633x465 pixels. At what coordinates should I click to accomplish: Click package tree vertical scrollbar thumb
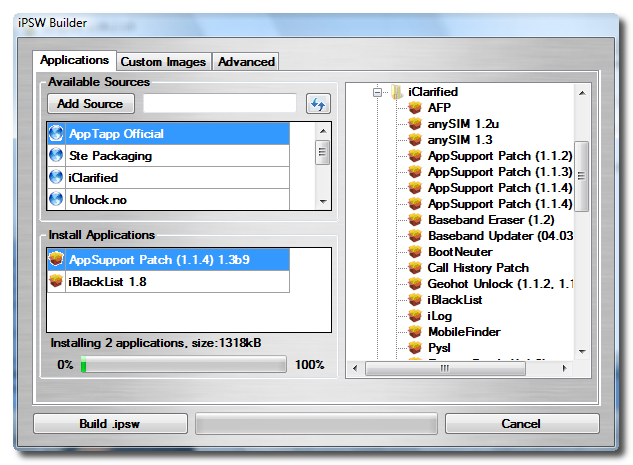pos(581,176)
